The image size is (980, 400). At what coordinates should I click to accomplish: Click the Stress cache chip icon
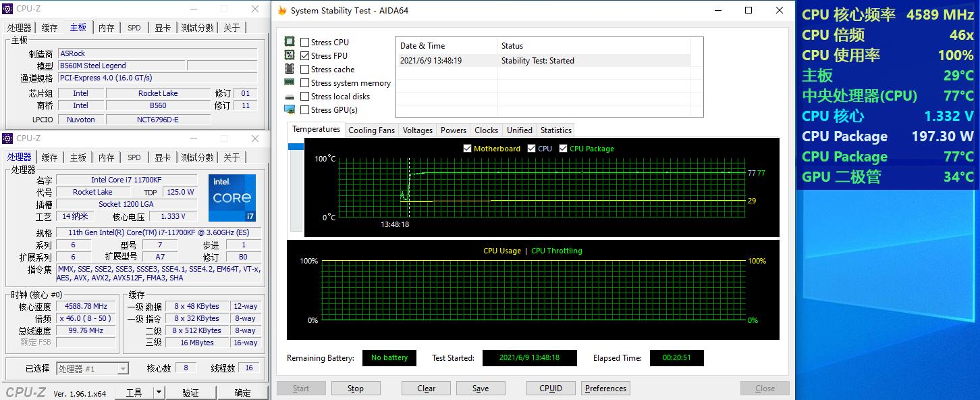(290, 69)
